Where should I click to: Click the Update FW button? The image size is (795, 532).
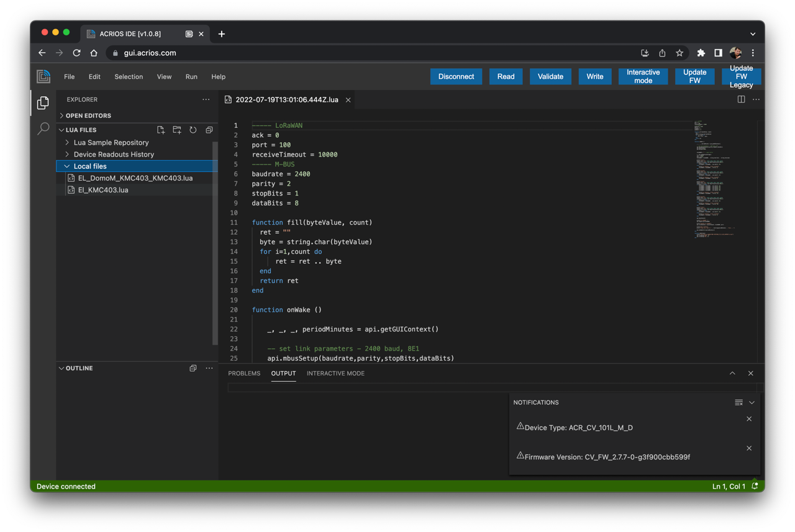694,76
